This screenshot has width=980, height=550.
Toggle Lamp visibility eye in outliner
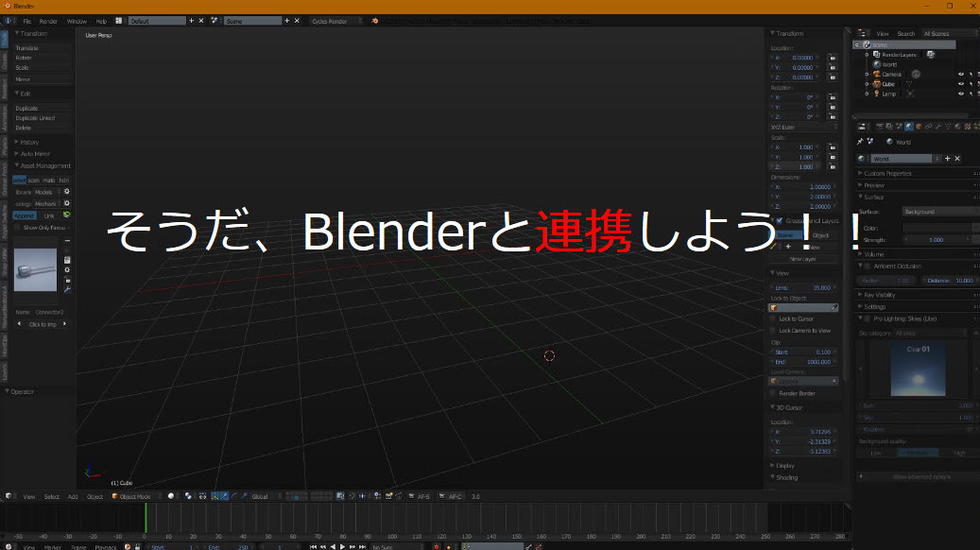tap(960, 95)
